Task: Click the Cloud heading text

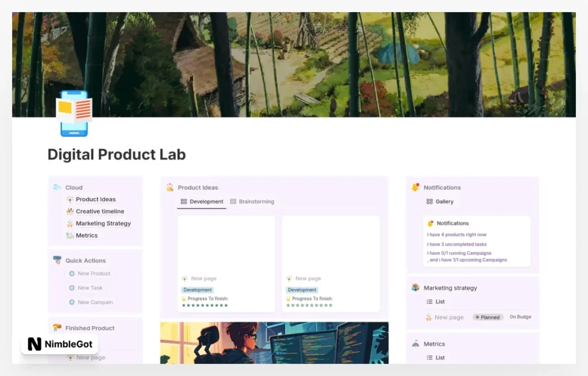Action: 74,188
